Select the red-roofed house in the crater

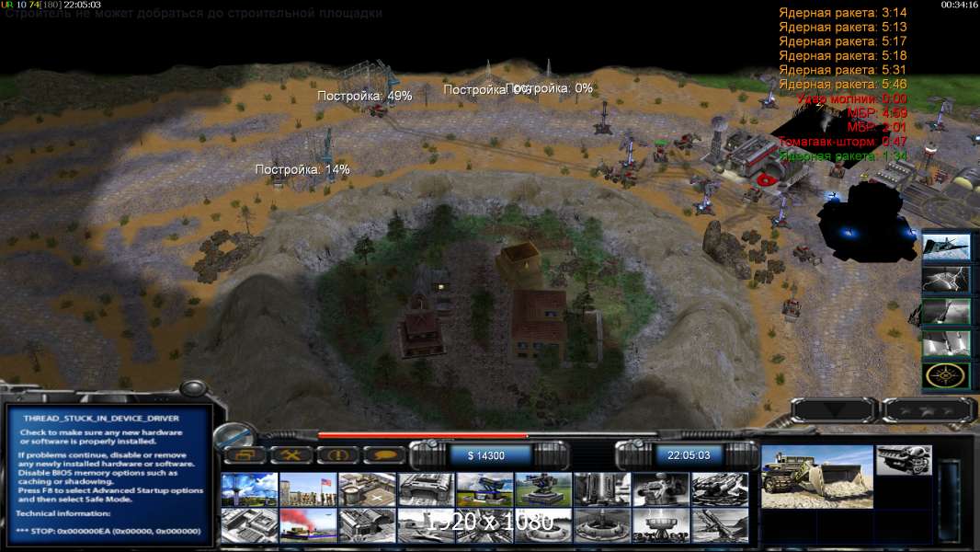point(539,325)
